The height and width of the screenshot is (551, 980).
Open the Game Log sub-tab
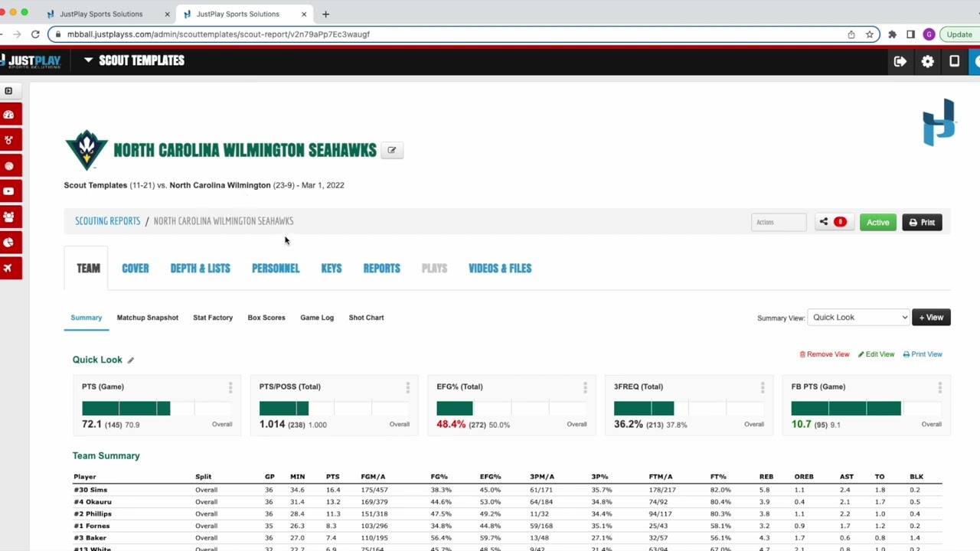point(317,318)
